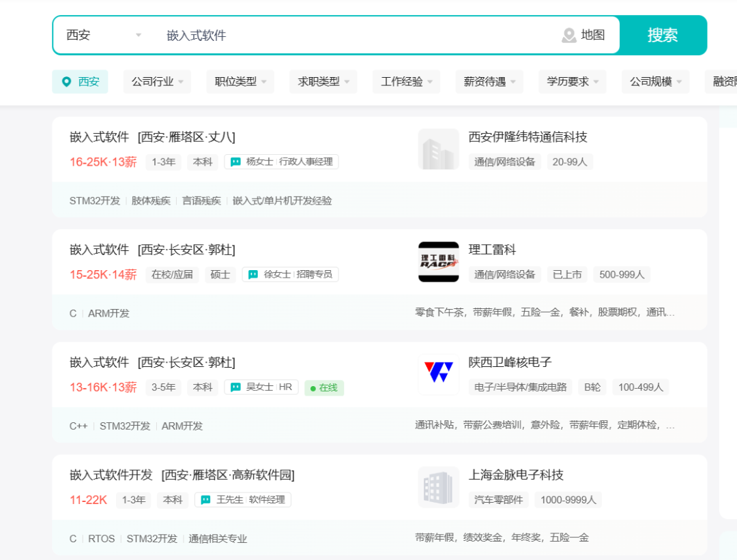Image resolution: width=737 pixels, height=560 pixels.
Task: Click the 100-499人 size tag
Action: pos(641,387)
